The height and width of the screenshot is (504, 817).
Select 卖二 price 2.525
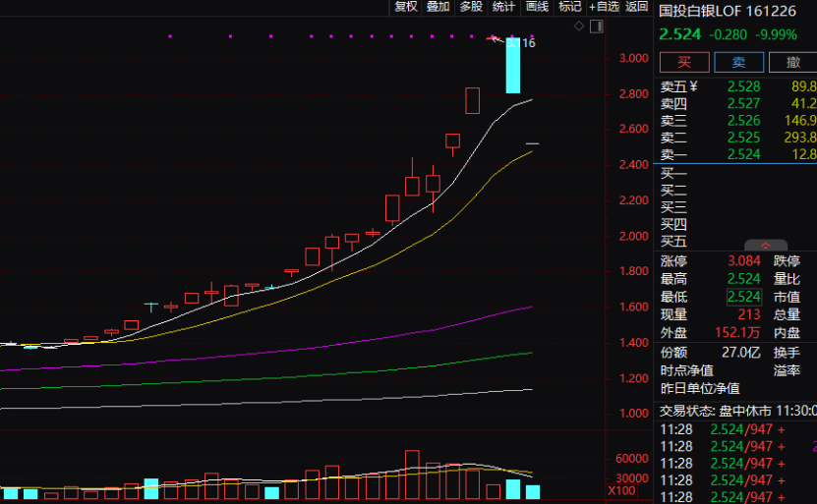(743, 138)
